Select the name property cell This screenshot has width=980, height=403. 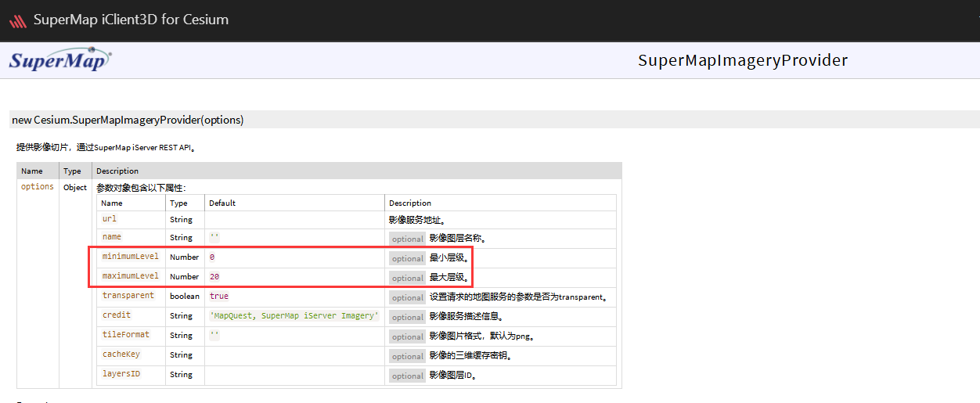tap(112, 236)
